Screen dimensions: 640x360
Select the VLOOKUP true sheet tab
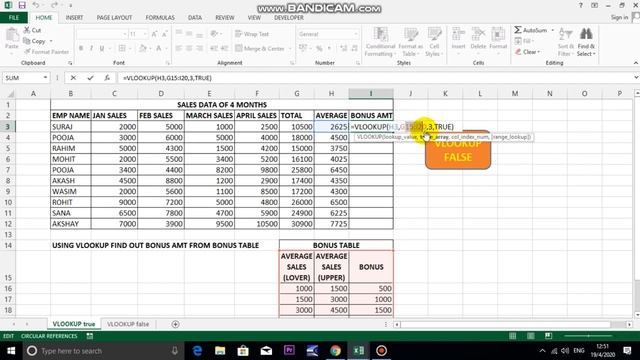(73, 324)
